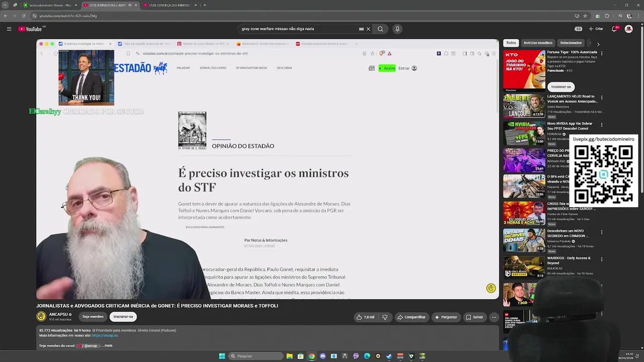This screenshot has width=644, height=362.
Task: Go to the YouTube home logo
Action: 30,29
